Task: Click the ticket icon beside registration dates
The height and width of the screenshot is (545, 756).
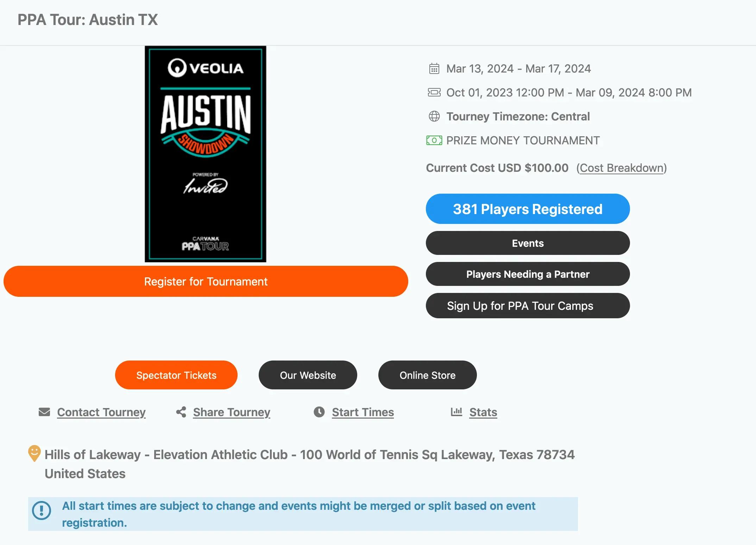Action: (434, 92)
